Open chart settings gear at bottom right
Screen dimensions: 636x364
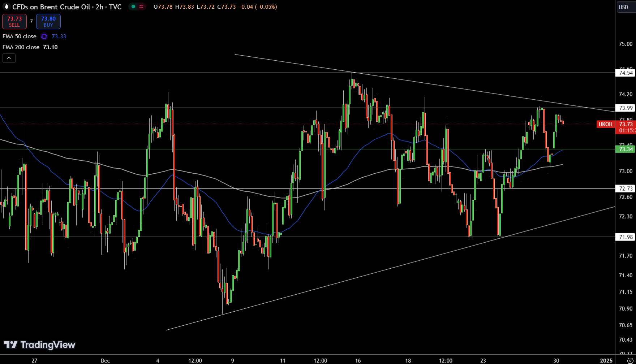630,360
